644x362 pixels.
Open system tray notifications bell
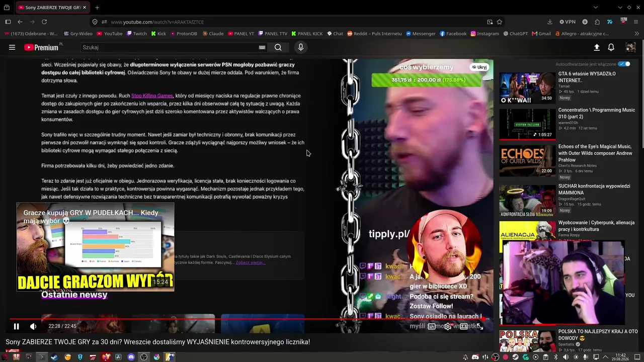tap(465, 357)
